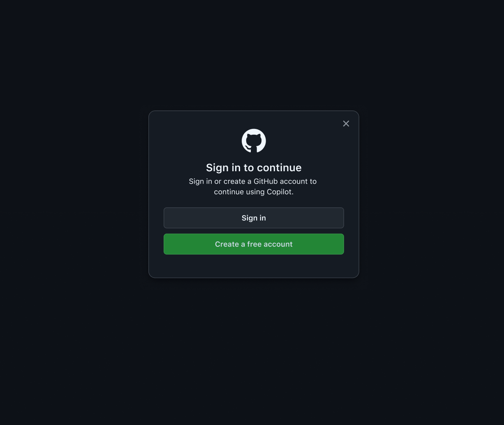Click the Sign in button
The image size is (504, 425).
[254, 218]
